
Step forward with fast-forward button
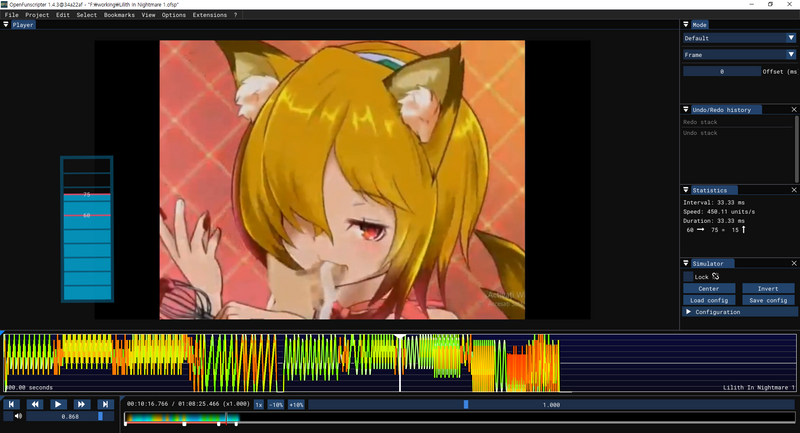tap(82, 404)
